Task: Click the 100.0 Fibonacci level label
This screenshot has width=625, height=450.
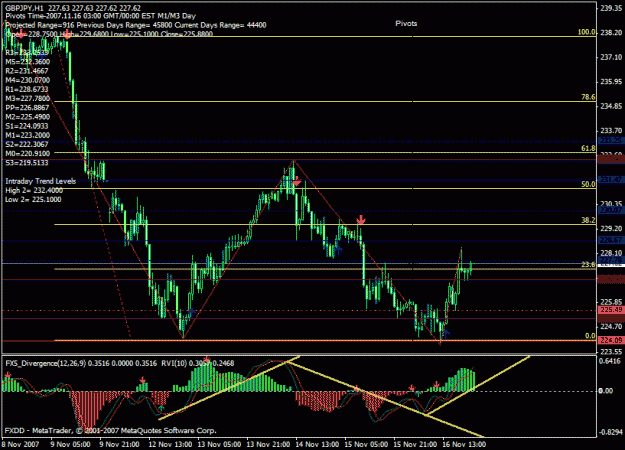Action: pos(586,32)
